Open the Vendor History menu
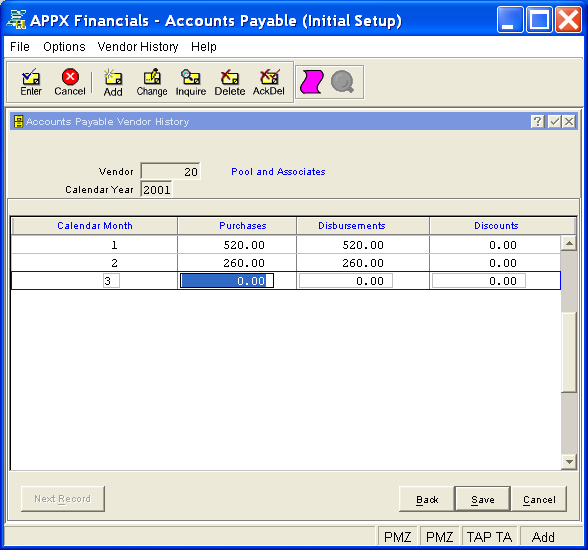This screenshot has width=588, height=550. (x=138, y=47)
